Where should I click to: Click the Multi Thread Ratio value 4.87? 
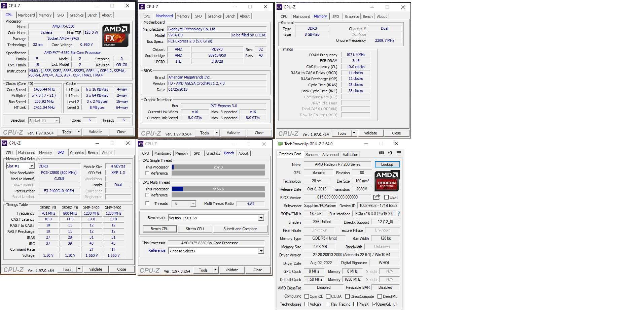point(251,204)
